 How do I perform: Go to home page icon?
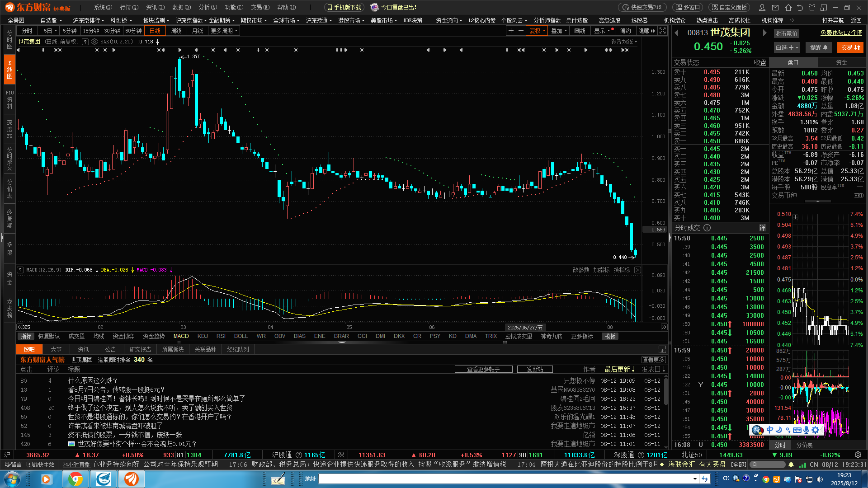tap(788, 7)
